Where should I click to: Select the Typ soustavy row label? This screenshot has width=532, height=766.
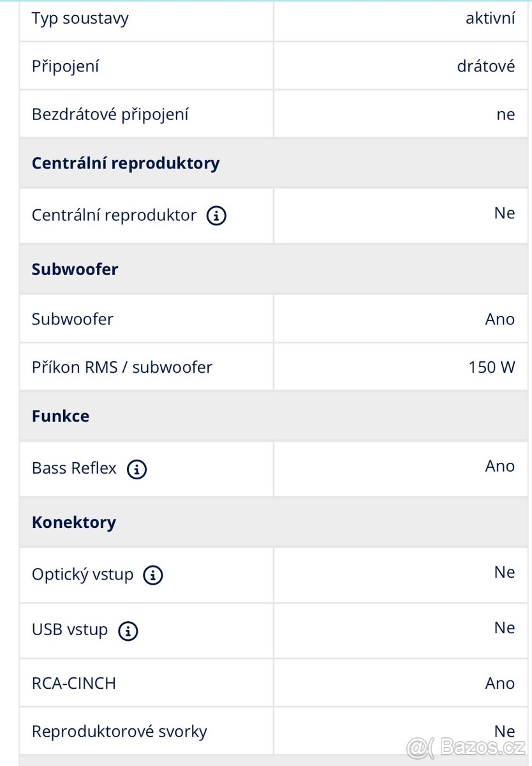pos(80,18)
